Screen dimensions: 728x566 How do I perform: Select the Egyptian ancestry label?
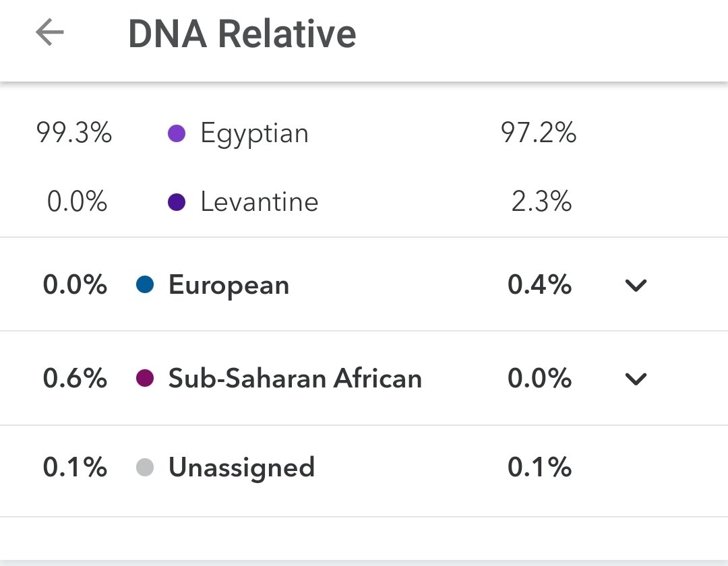(254, 134)
